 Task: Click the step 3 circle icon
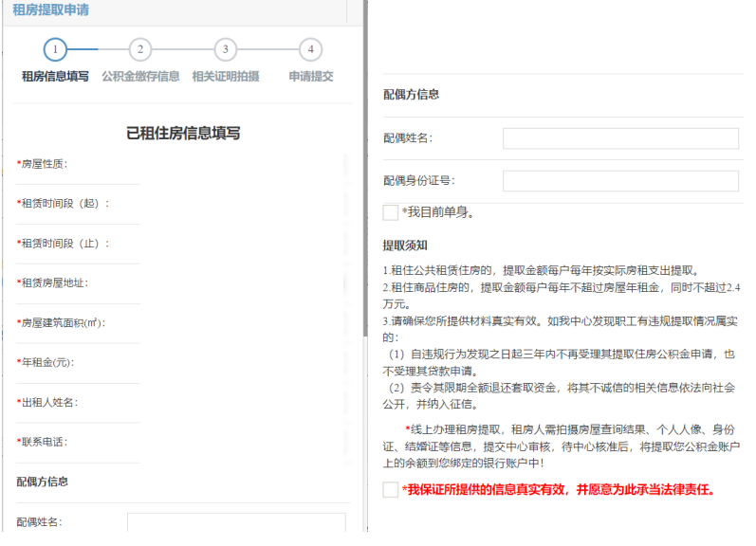[225, 49]
